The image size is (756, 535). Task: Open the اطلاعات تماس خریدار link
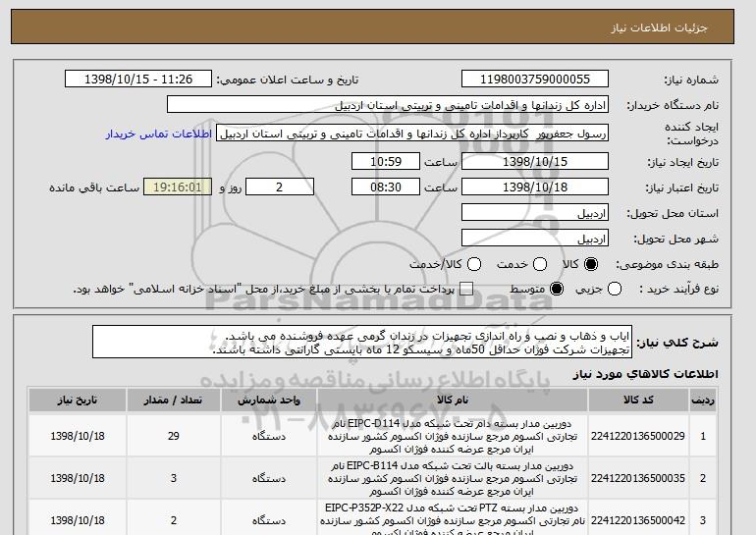click(159, 134)
